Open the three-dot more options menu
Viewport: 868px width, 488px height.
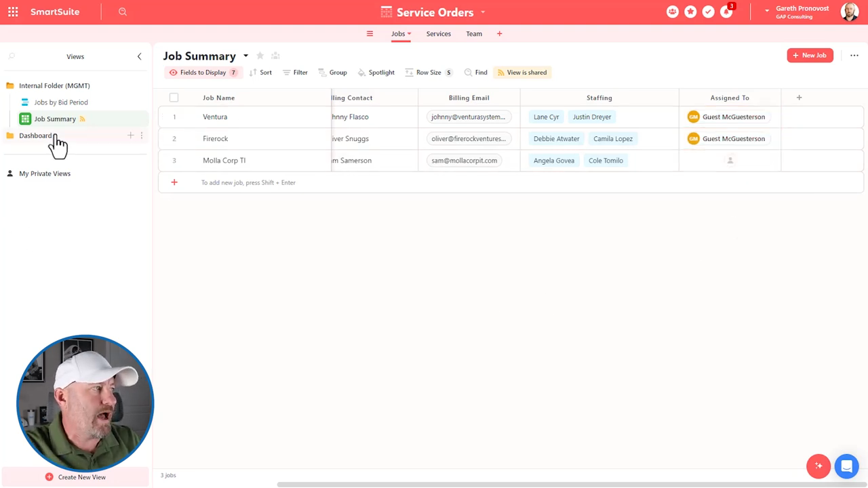(x=854, y=56)
